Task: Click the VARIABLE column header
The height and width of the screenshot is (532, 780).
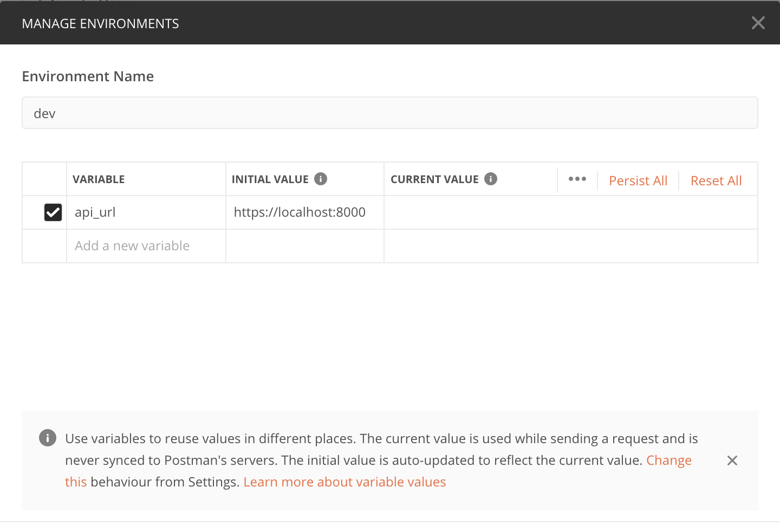Action: [99, 179]
